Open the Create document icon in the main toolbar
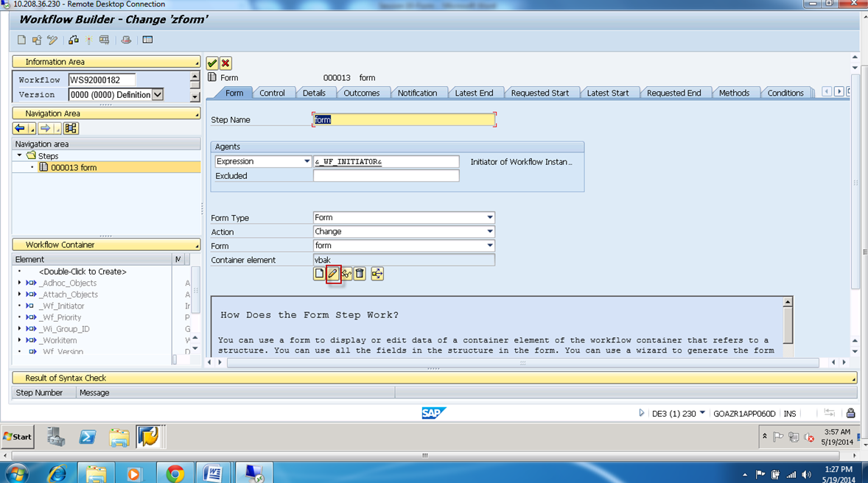 (21, 39)
